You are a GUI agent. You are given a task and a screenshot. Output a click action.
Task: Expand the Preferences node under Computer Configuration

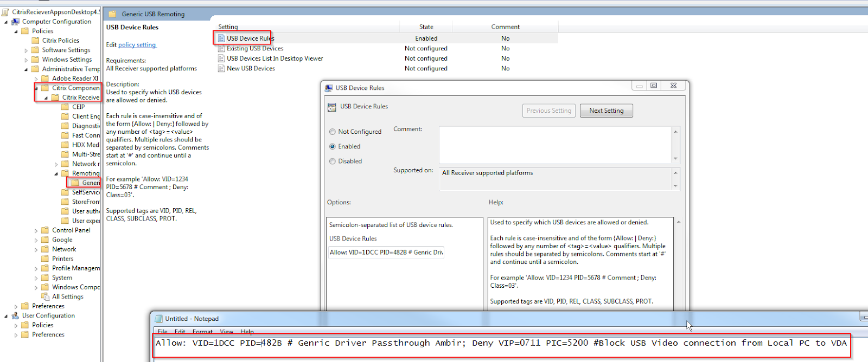pyautogui.click(x=16, y=306)
